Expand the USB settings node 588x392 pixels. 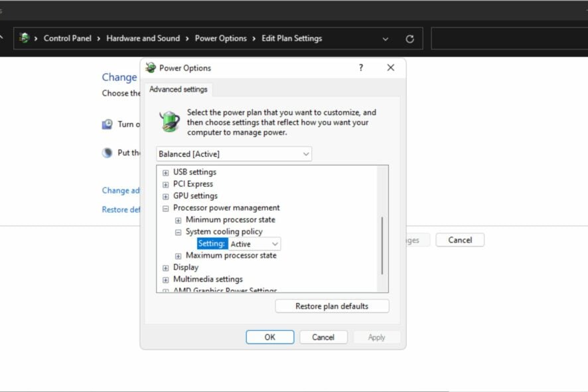[x=165, y=173]
